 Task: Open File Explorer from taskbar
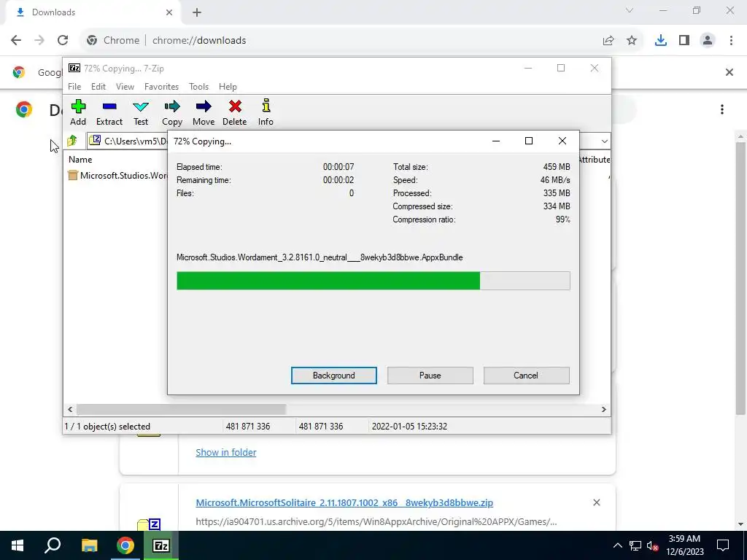[89, 545]
